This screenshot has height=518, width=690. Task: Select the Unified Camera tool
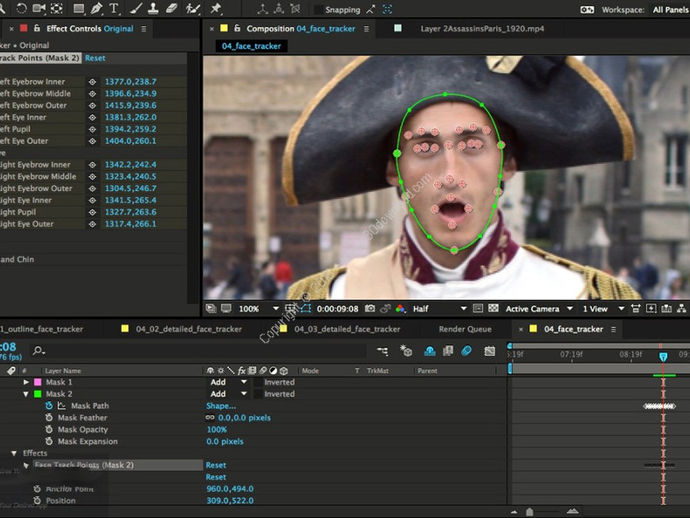click(39, 8)
